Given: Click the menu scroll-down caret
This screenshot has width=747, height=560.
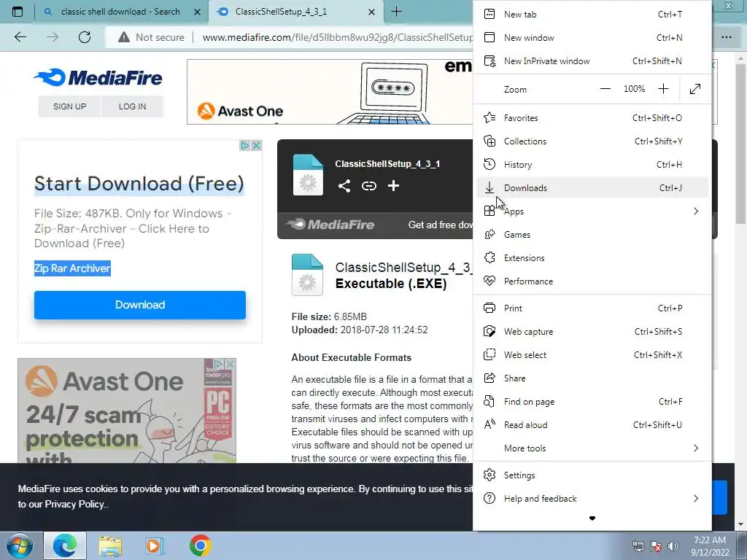Looking at the screenshot, I should click(x=592, y=518).
